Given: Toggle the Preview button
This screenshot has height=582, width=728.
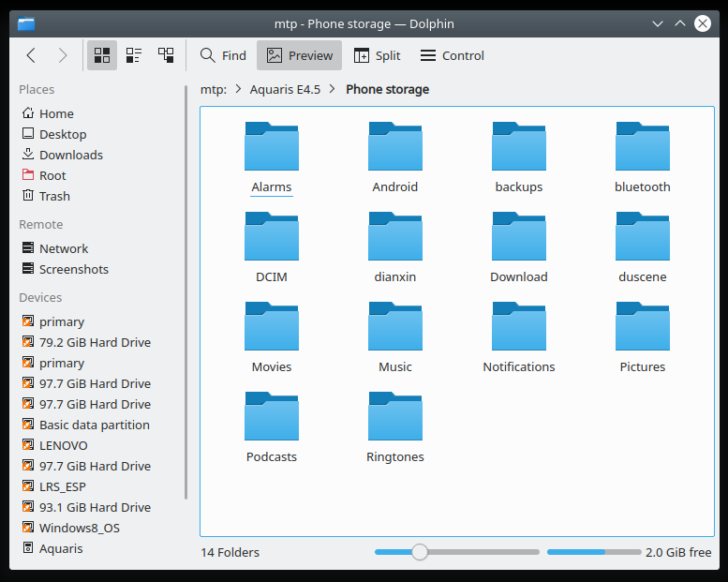Looking at the screenshot, I should coord(300,55).
